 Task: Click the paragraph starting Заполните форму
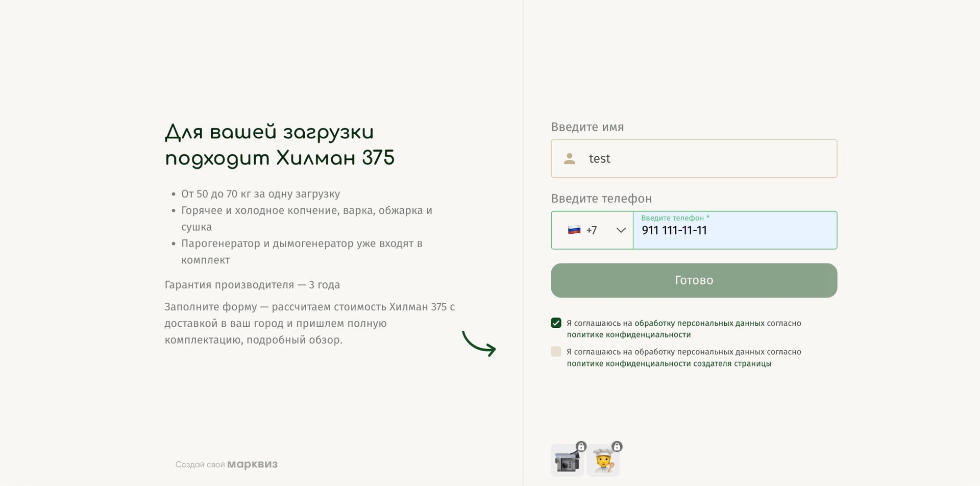(x=310, y=323)
